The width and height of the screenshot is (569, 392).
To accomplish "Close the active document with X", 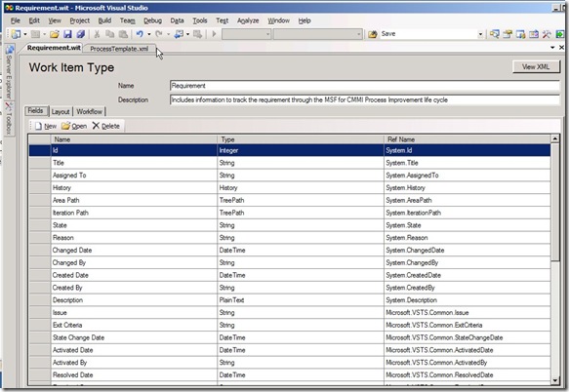I will click(561, 48).
